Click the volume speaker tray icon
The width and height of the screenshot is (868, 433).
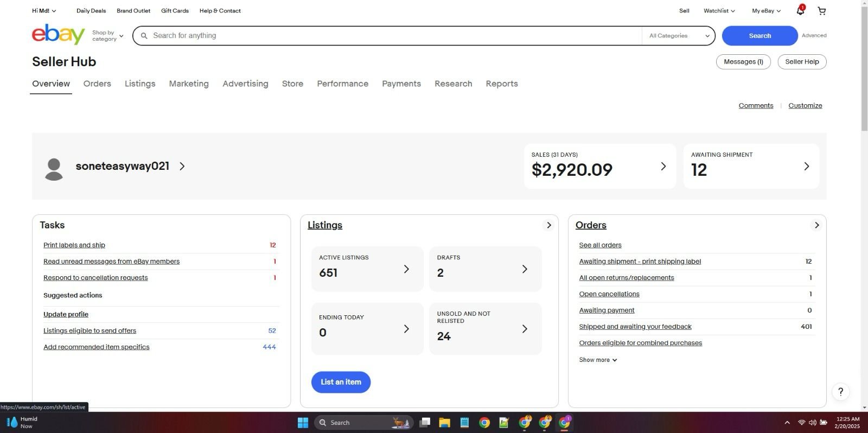coord(812,423)
